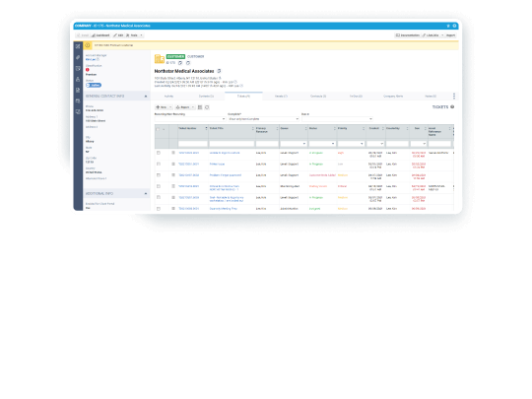
Task: Click the star favorite icon in the title bar
Action: pyautogui.click(x=448, y=26)
